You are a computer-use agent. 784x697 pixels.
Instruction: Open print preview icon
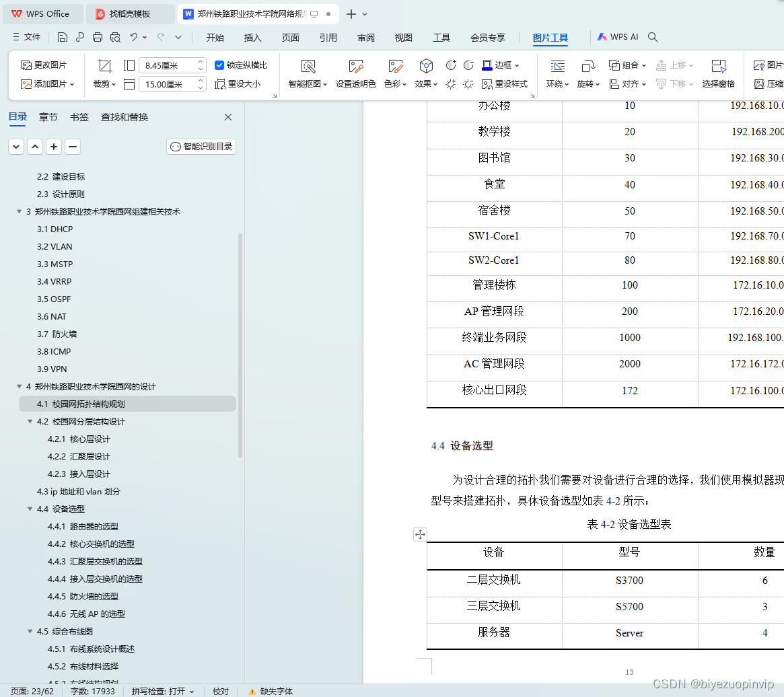coord(115,37)
